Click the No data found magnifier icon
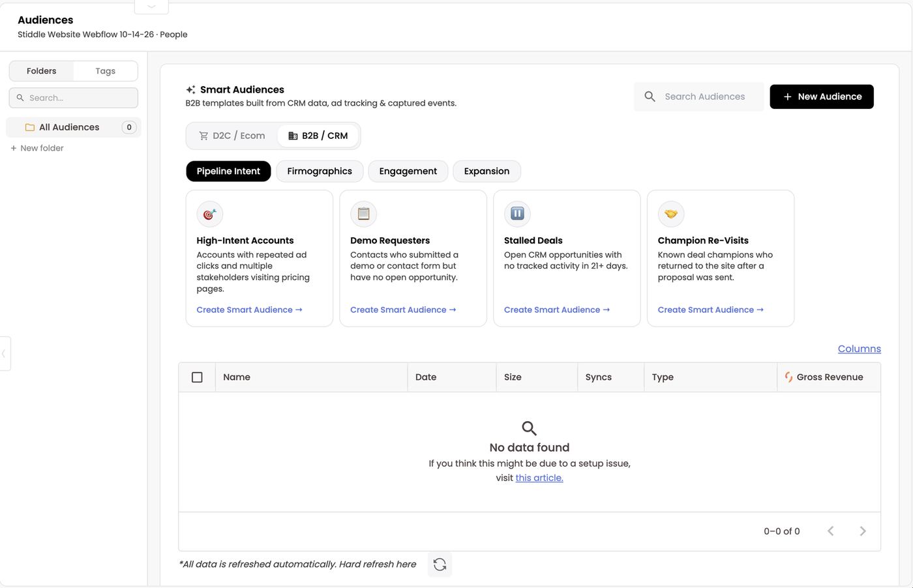Screen dimensions: 913x588 pyautogui.click(x=530, y=428)
